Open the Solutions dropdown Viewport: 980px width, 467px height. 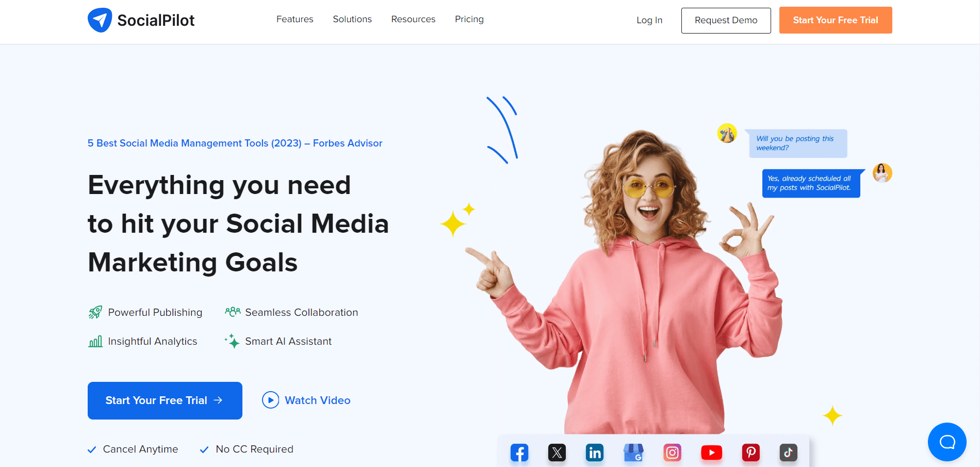pos(352,19)
